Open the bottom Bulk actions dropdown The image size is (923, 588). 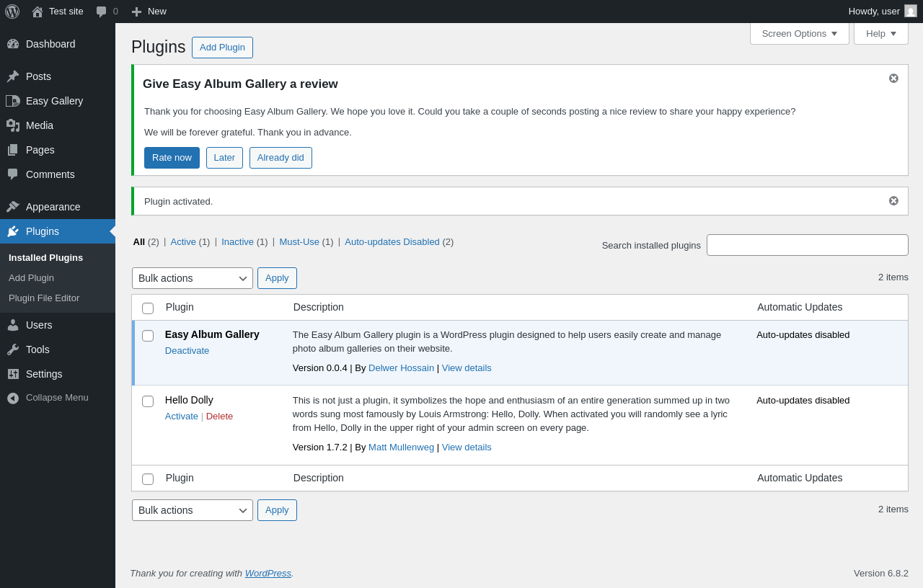pyautogui.click(x=193, y=510)
